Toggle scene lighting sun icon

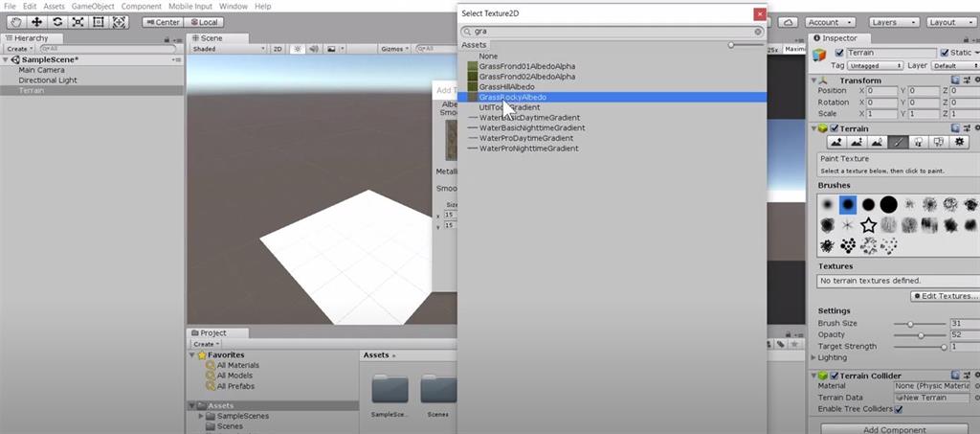click(x=297, y=49)
